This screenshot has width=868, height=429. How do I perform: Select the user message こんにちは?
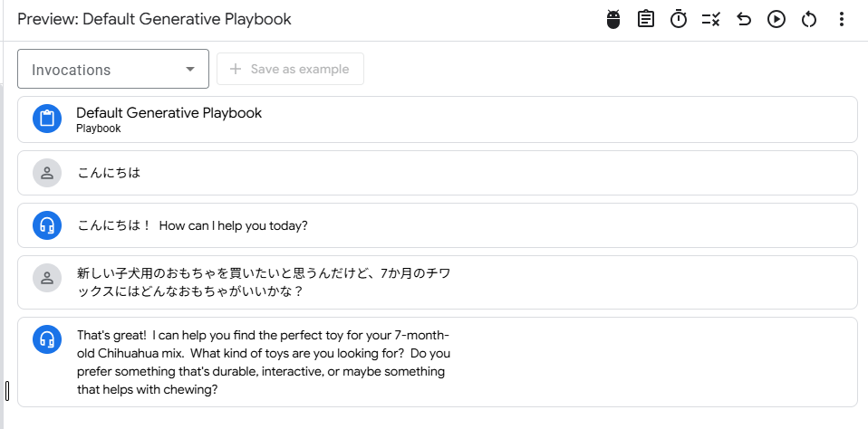pos(438,173)
